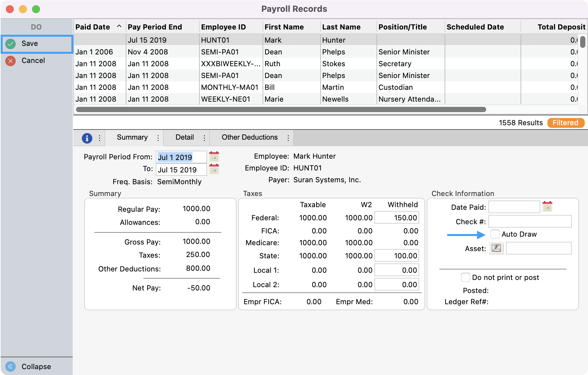
Task: Open the Summary tab options menu
Action: coord(158,138)
